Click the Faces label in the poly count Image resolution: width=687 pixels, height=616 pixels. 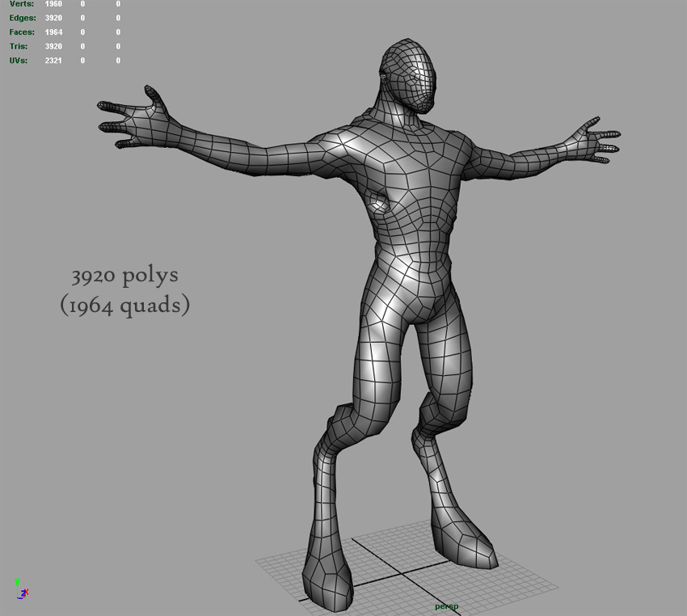pyautogui.click(x=22, y=32)
